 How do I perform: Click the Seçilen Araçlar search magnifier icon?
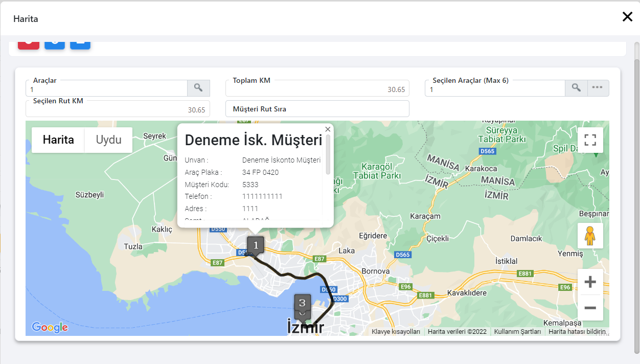coord(576,88)
